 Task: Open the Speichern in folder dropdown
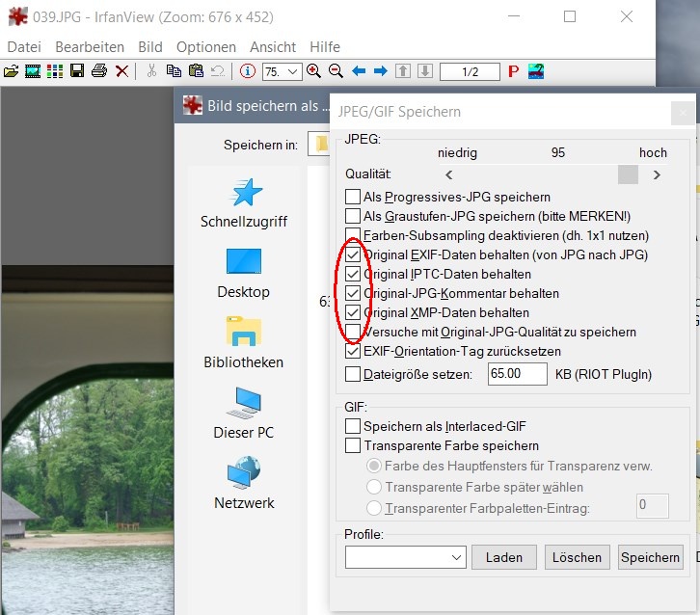tap(319, 145)
